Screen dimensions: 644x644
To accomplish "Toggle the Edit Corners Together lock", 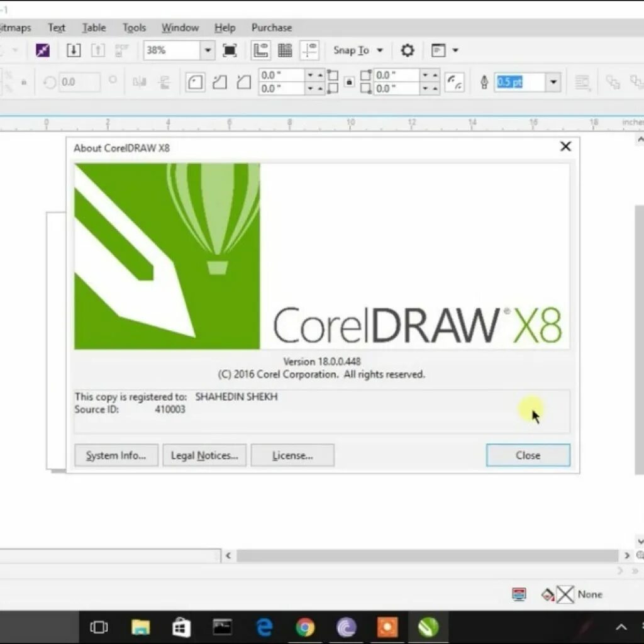I will click(349, 82).
